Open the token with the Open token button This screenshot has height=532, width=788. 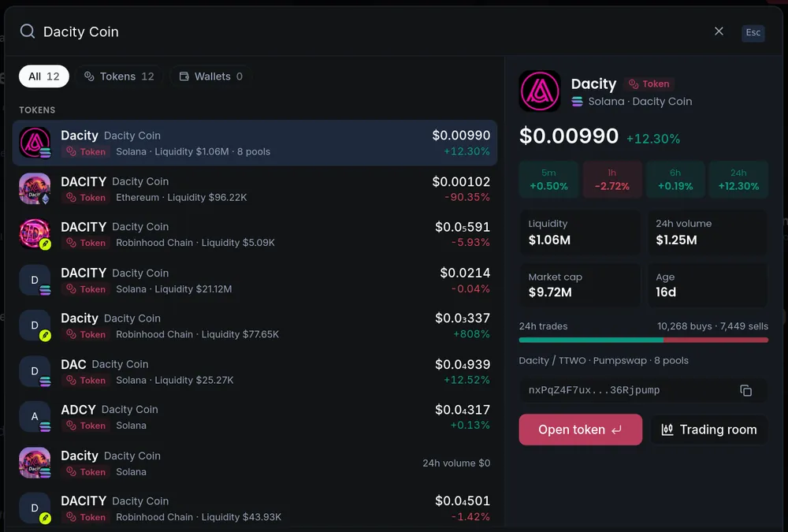581,430
